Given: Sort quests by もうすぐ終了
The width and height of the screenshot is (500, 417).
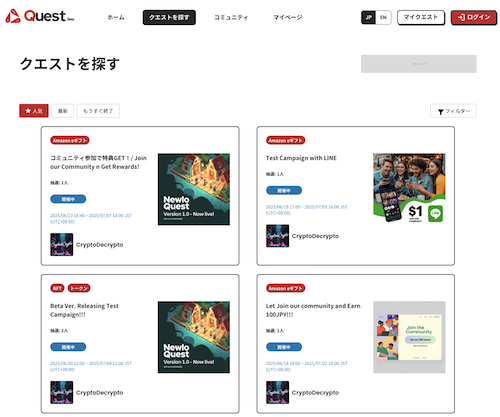Looking at the screenshot, I should [98, 111].
